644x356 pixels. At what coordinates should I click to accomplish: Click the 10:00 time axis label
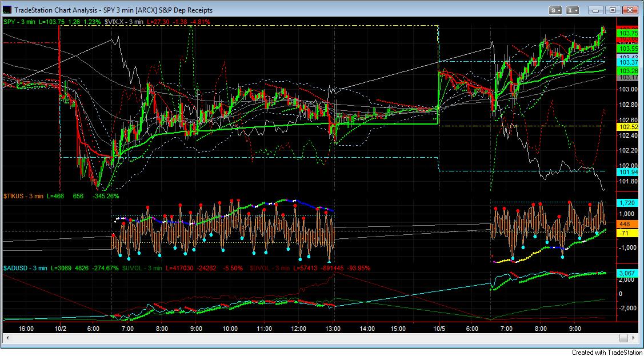(x=230, y=329)
